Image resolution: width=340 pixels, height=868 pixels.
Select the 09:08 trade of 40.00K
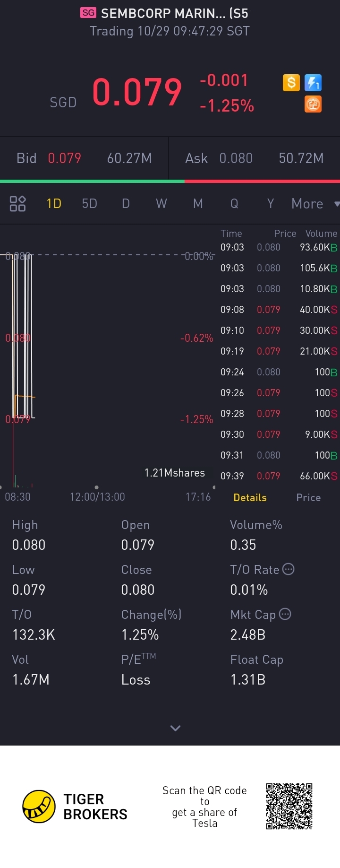(279, 310)
